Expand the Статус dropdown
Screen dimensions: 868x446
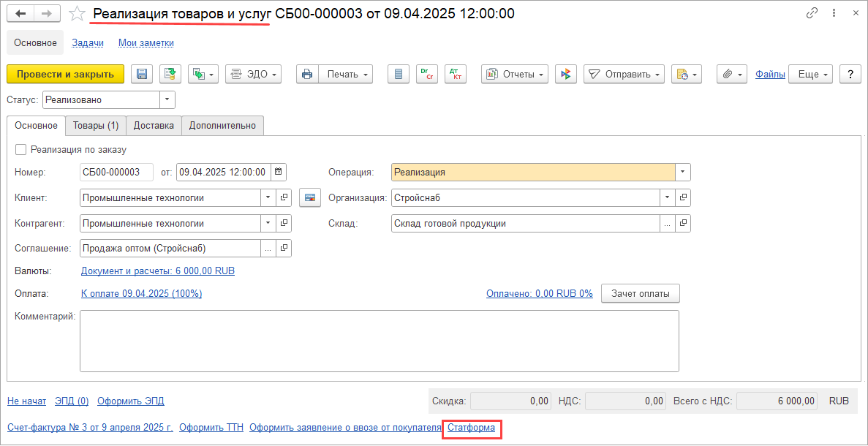coord(167,100)
